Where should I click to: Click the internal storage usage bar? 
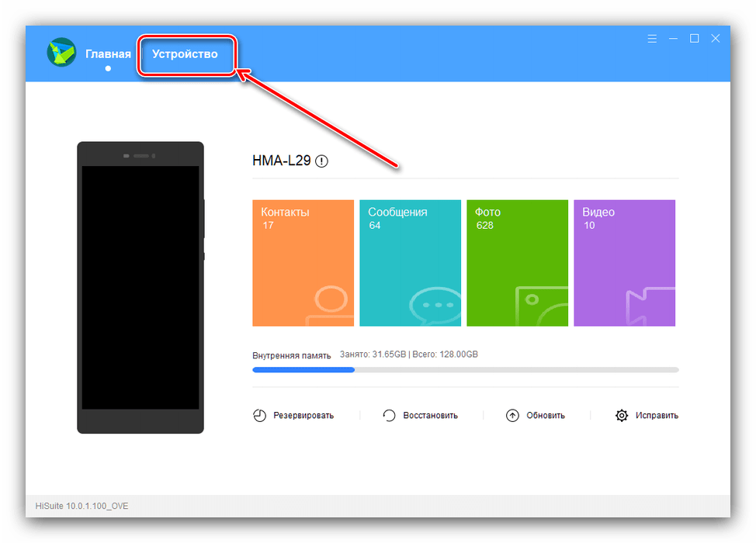coord(465,370)
